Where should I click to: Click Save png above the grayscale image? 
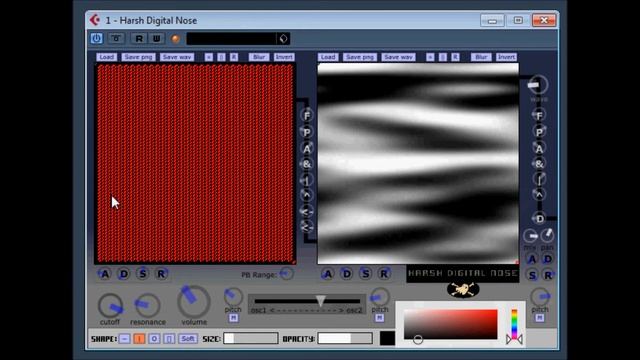tap(360, 57)
